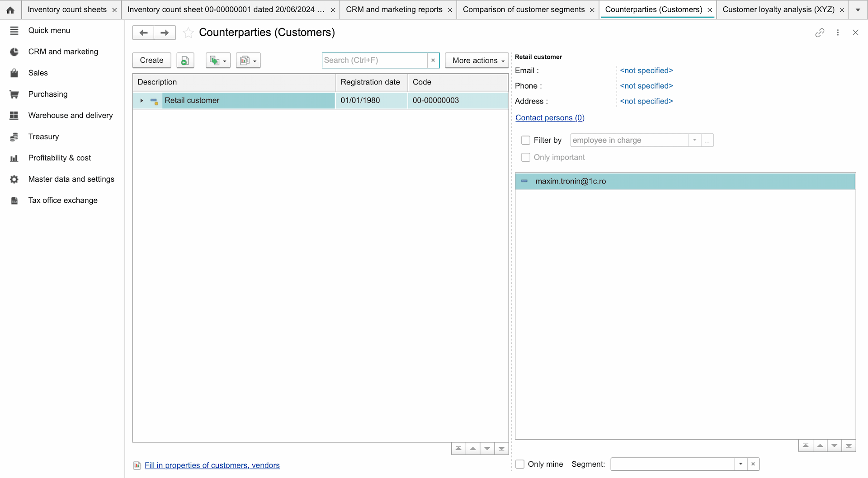Jump to first row in customer list
This screenshot has height=478, width=868.
[458, 449]
